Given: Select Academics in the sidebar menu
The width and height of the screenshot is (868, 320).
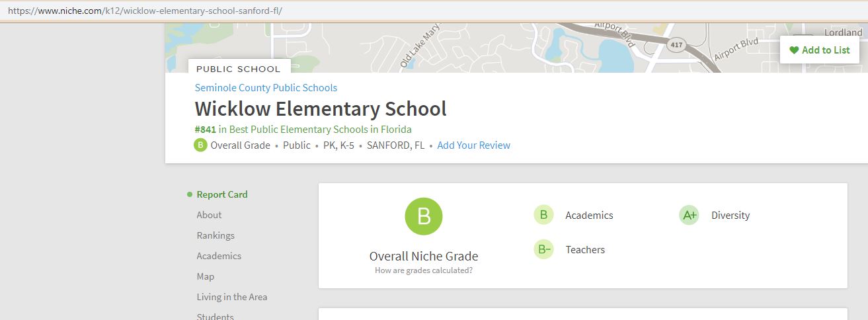Looking at the screenshot, I should point(219,256).
